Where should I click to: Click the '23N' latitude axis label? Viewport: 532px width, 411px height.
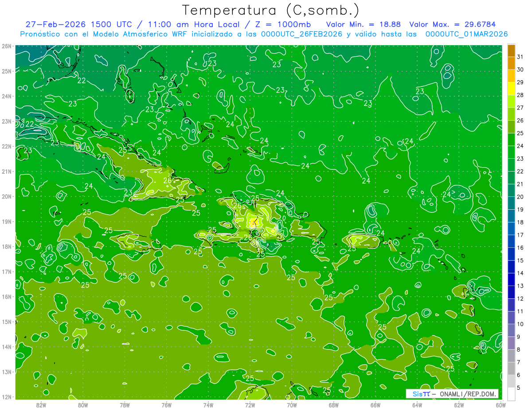(x=7, y=121)
